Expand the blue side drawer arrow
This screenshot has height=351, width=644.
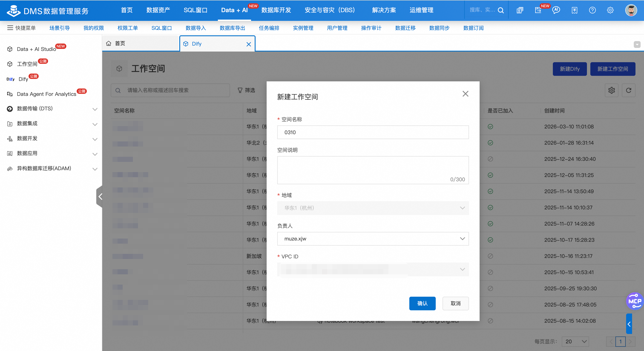click(629, 324)
